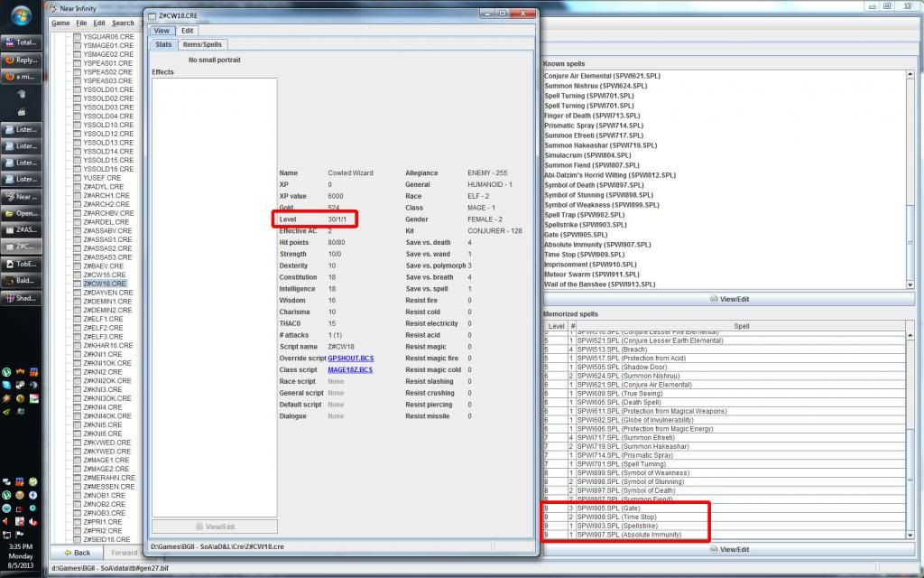
Task: Open the Game menu
Action: [60, 23]
